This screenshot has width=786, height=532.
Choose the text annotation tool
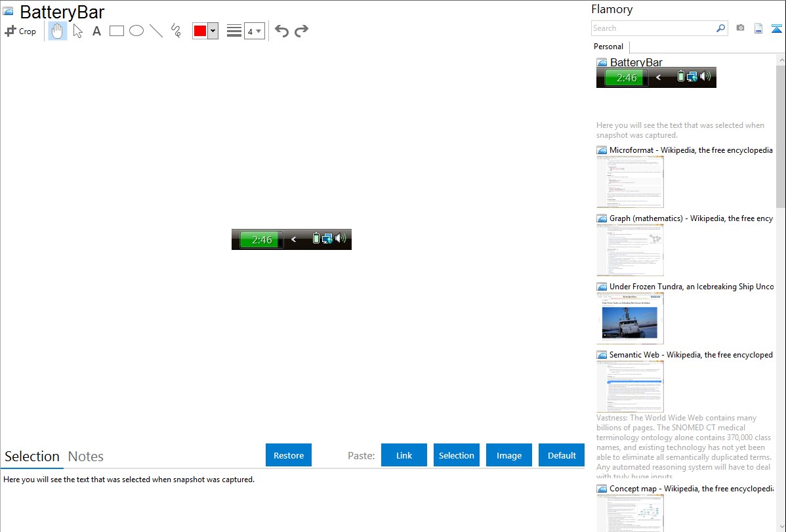(x=96, y=31)
